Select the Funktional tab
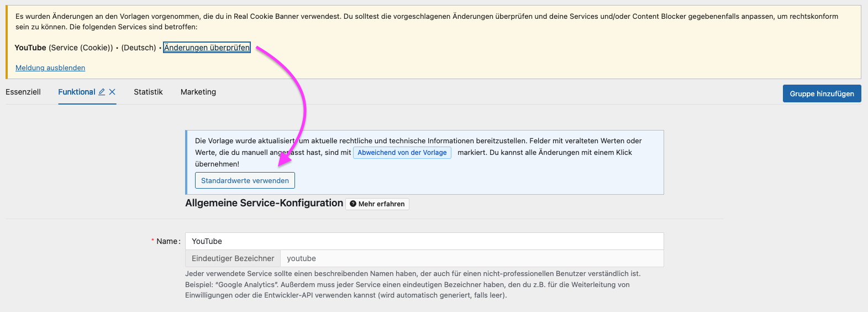Viewport: 868px width, 312px height. [77, 92]
